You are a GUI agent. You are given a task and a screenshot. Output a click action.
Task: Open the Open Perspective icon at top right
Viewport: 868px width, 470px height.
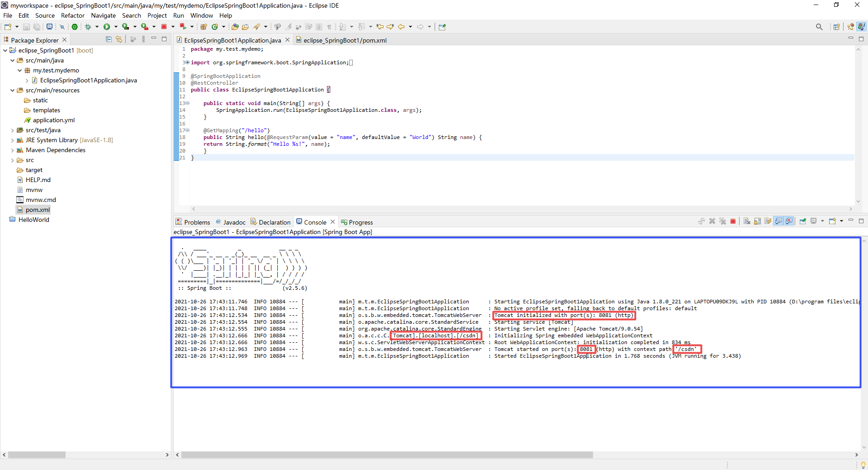click(x=837, y=27)
